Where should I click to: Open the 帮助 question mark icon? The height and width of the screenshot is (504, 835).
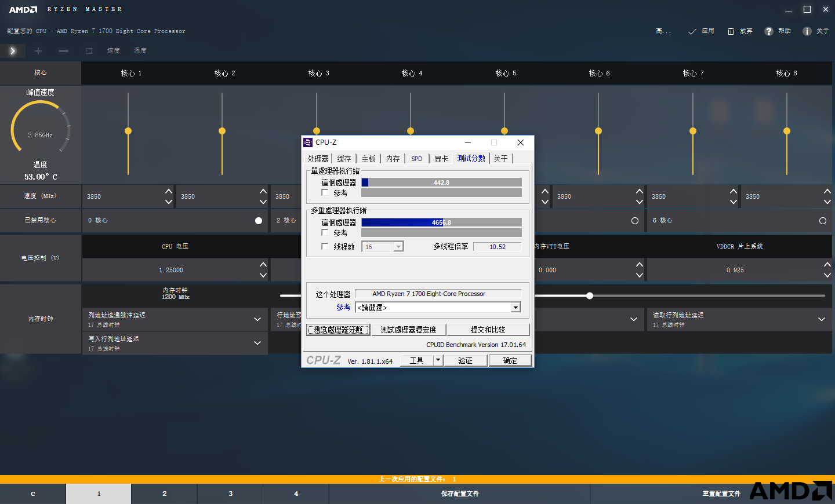769,31
